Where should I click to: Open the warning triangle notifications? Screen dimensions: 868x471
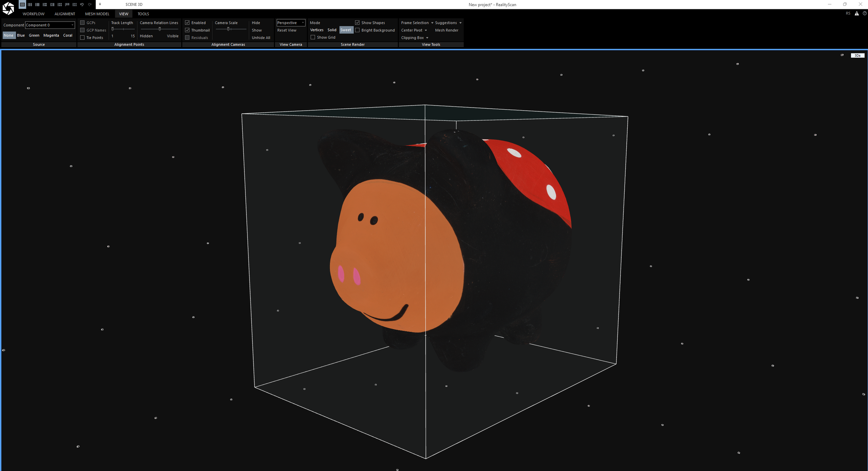tap(857, 14)
